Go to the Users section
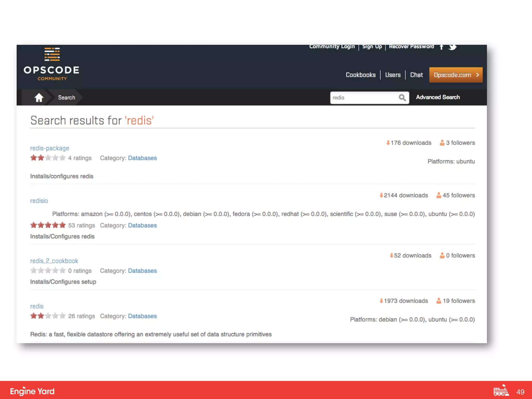Image resolution: width=532 pixels, height=399 pixels. click(x=393, y=75)
